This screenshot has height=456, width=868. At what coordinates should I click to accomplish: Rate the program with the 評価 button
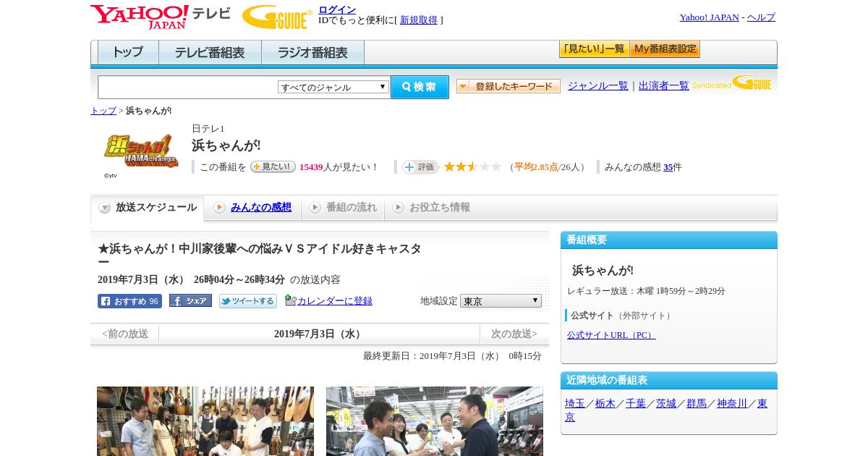421,167
